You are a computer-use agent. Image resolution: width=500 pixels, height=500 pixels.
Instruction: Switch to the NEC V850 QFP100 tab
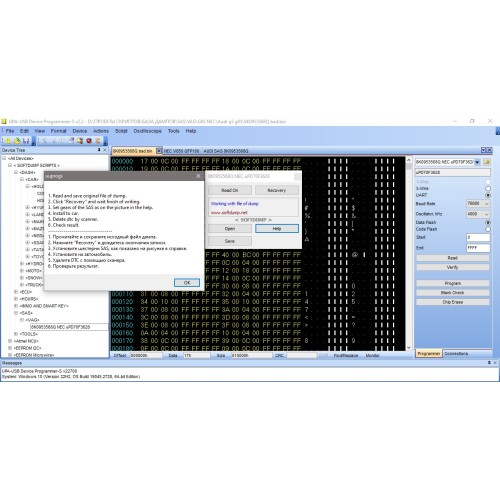[181, 151]
